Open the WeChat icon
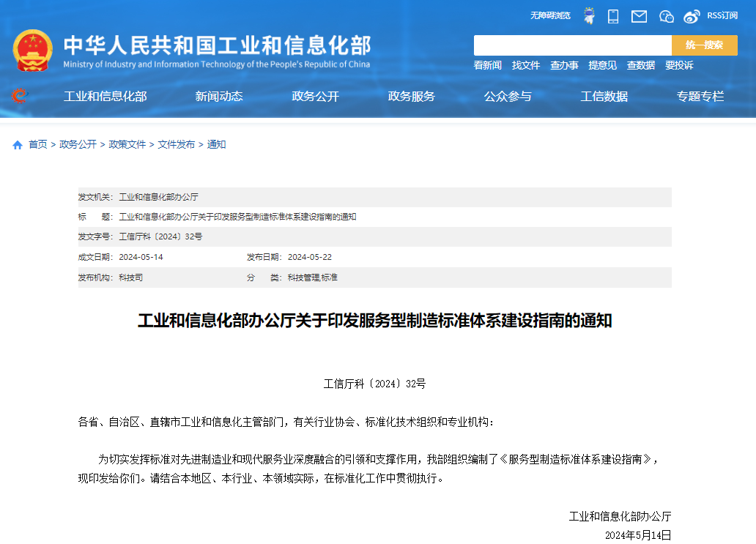Screen dimensions: 756x544 coord(666,16)
